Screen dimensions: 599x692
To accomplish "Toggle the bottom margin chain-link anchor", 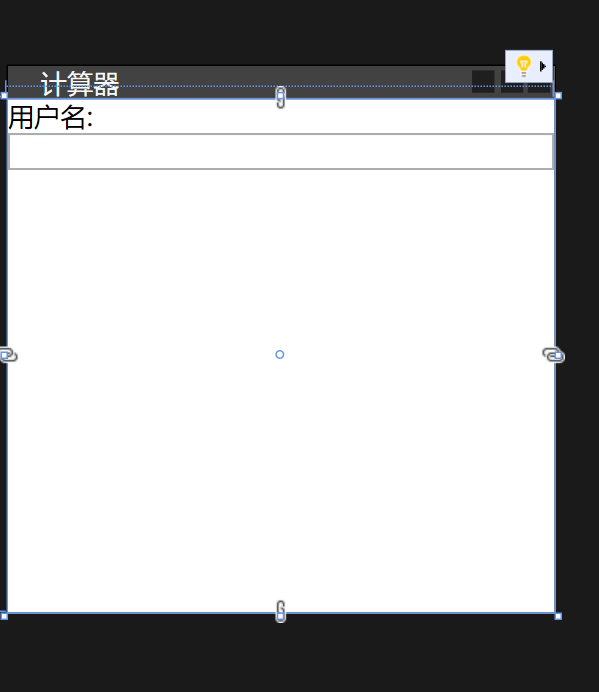I will pos(281,611).
